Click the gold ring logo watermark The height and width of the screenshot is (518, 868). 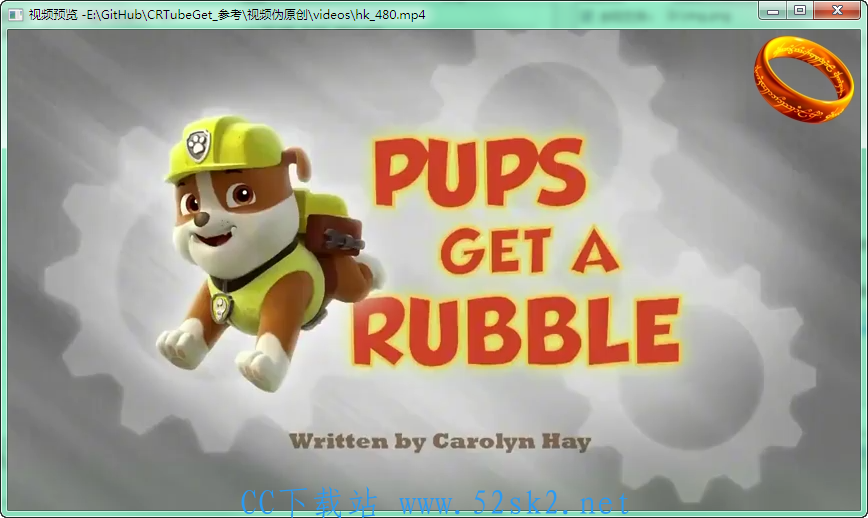pyautogui.click(x=804, y=79)
